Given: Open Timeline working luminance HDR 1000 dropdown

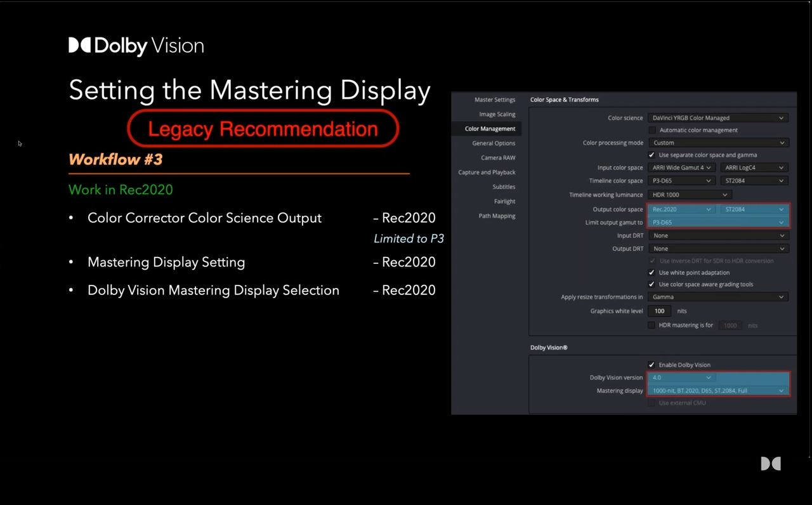Looking at the screenshot, I should [x=690, y=195].
